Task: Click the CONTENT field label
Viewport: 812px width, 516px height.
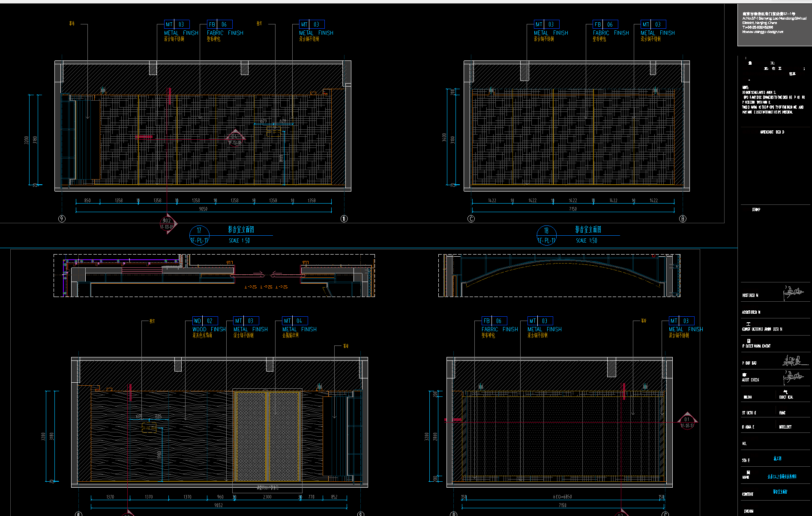Action: (747, 494)
